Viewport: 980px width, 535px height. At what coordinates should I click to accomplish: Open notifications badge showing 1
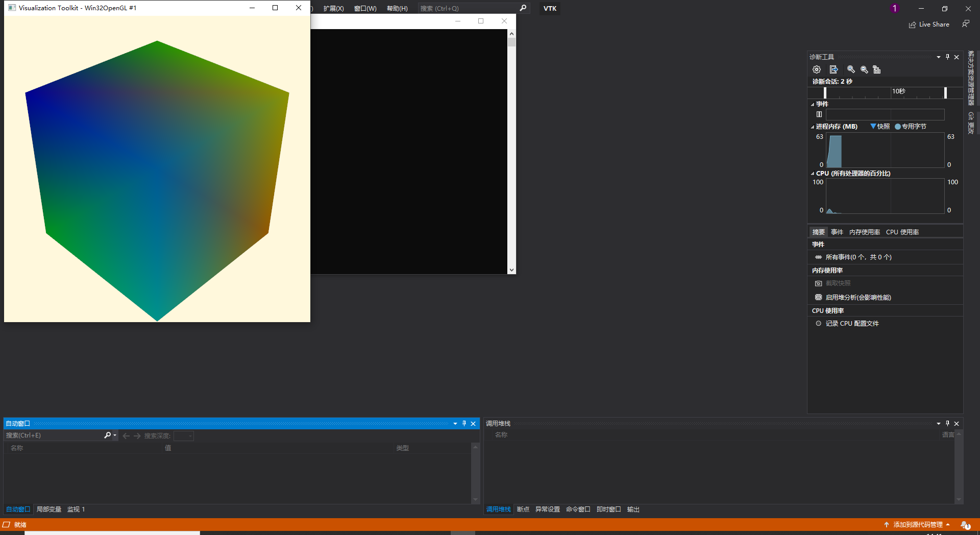tap(894, 8)
